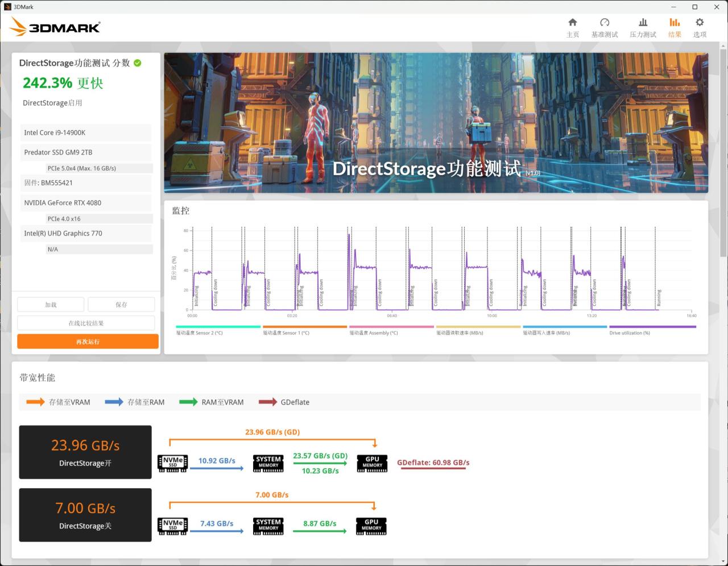Click the 加载 load button
Viewport: 728px width, 566px height.
point(51,304)
